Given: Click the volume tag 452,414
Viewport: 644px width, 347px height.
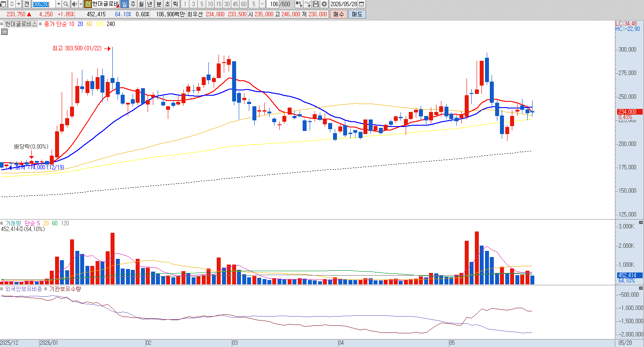Looking at the screenshot, I should click(x=629, y=275).
